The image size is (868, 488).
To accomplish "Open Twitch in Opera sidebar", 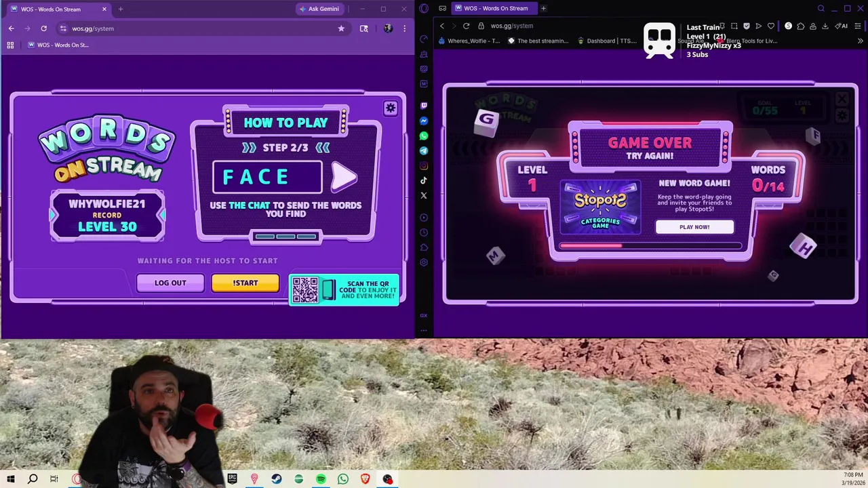I will (x=424, y=106).
